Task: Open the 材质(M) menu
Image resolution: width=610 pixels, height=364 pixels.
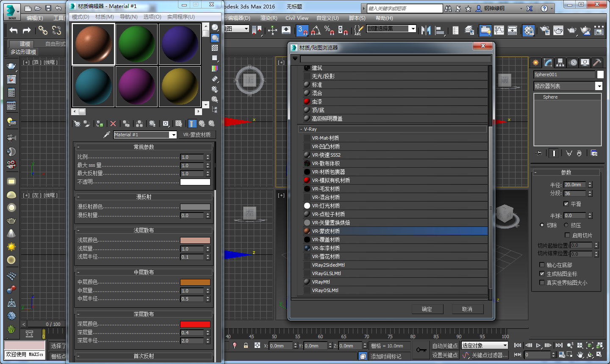Action: point(104,17)
